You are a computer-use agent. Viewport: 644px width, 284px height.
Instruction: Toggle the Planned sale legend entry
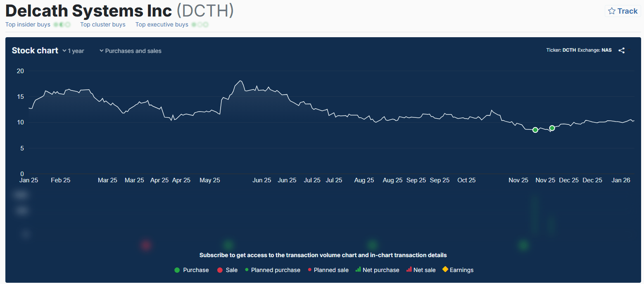click(x=328, y=270)
